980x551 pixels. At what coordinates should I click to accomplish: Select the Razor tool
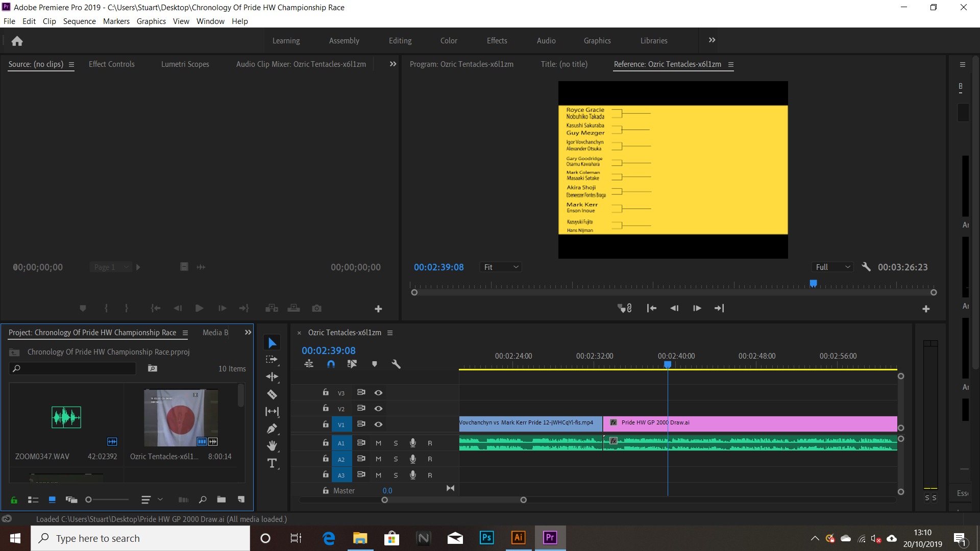tap(272, 394)
